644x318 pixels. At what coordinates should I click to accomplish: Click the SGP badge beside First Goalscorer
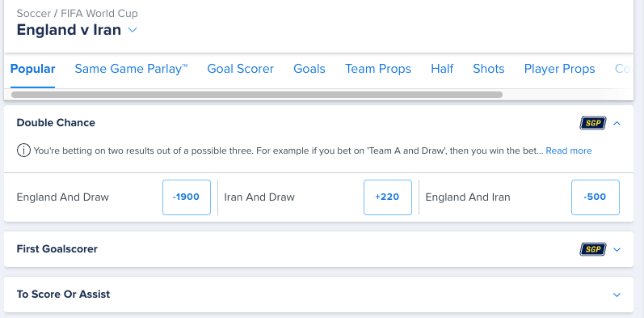point(592,249)
